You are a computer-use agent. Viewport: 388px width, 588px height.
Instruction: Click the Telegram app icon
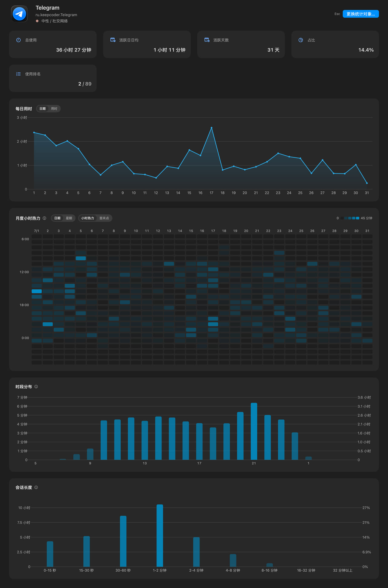(x=19, y=14)
